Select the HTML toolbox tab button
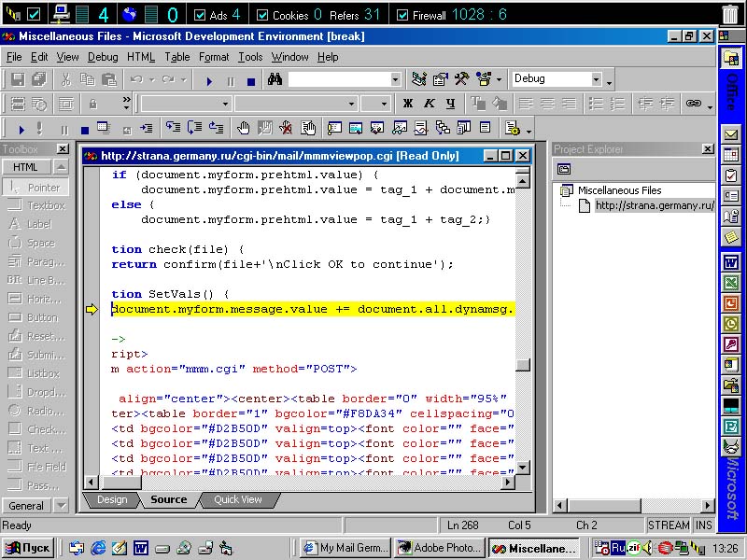The height and width of the screenshot is (560, 747). coord(26,167)
